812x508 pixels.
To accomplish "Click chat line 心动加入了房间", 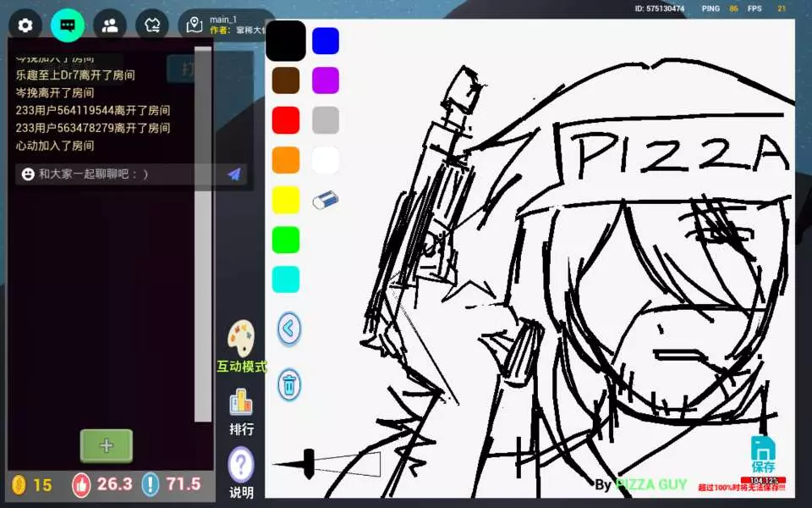I will pos(55,146).
